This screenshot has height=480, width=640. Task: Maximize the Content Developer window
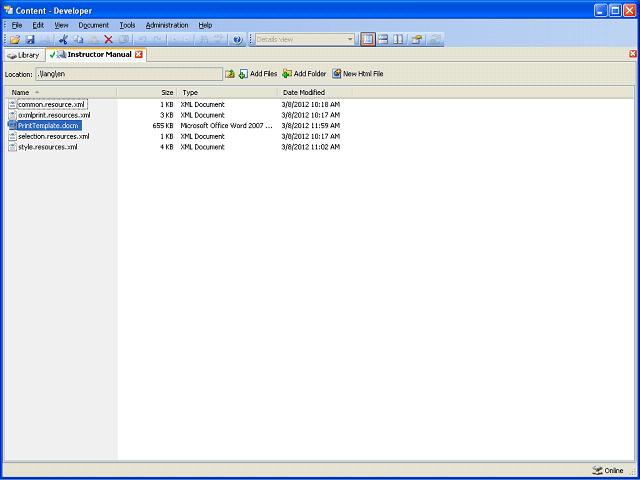(x=615, y=10)
